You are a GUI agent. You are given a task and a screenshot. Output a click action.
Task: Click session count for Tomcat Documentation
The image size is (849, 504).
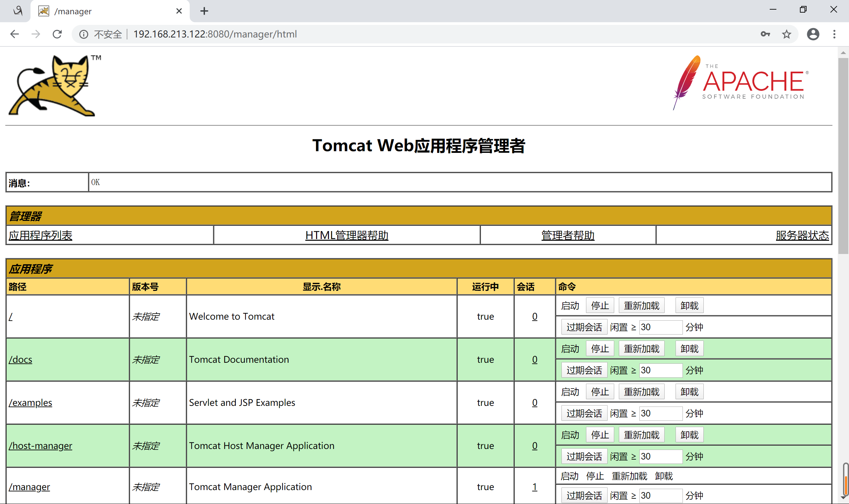pos(535,359)
